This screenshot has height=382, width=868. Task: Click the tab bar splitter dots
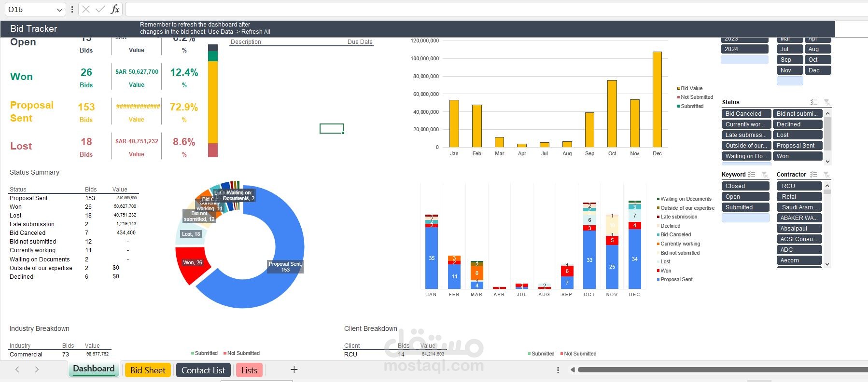558,370
